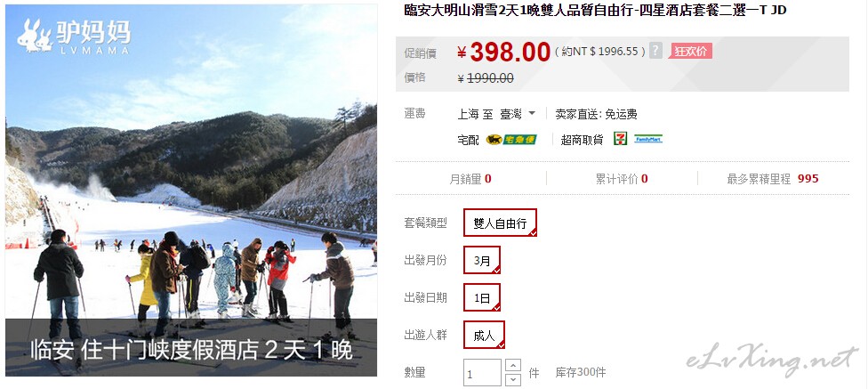Open the 累计评价 reviews tab
The width and height of the screenshot is (868, 389).
pos(622,179)
